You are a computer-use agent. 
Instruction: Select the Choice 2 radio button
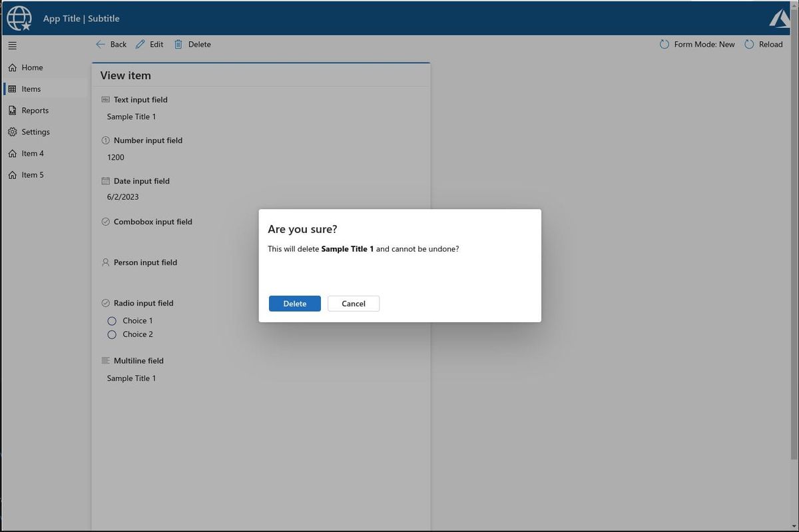click(x=111, y=334)
